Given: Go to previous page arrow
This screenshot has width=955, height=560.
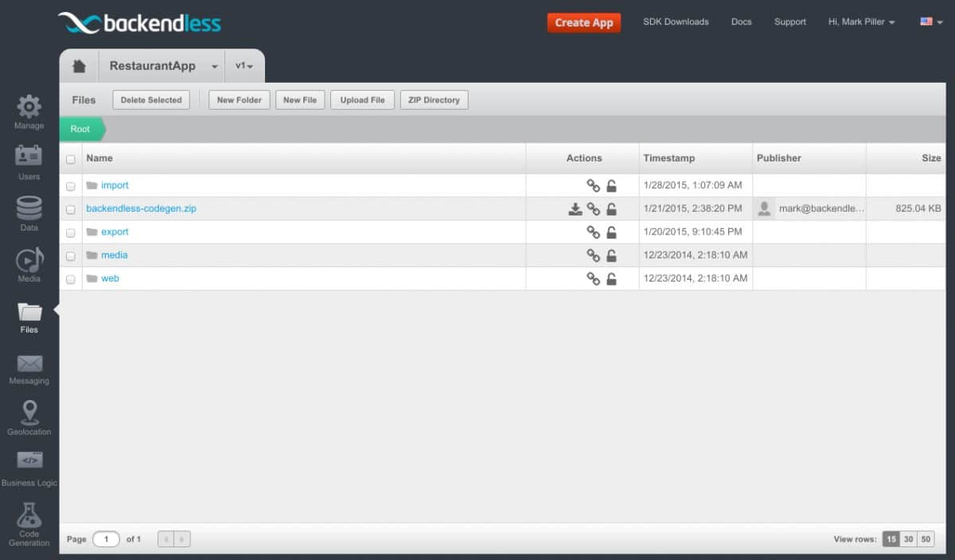Looking at the screenshot, I should [x=166, y=539].
